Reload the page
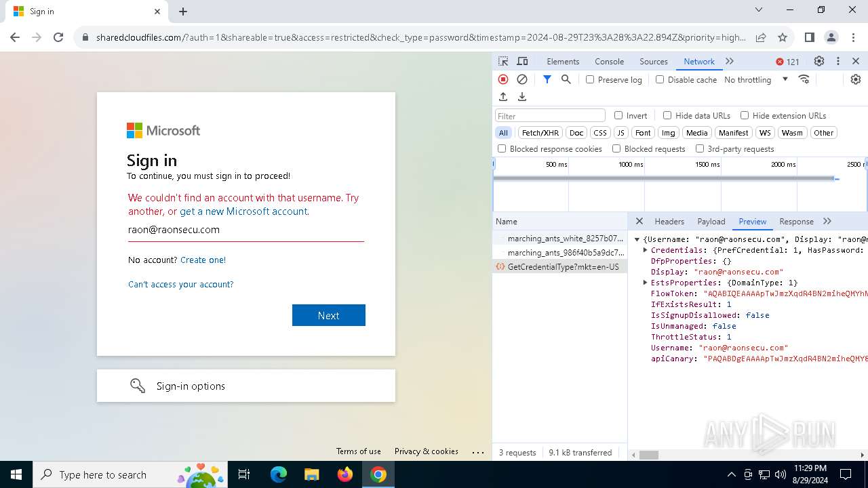The image size is (868, 488). (58, 37)
